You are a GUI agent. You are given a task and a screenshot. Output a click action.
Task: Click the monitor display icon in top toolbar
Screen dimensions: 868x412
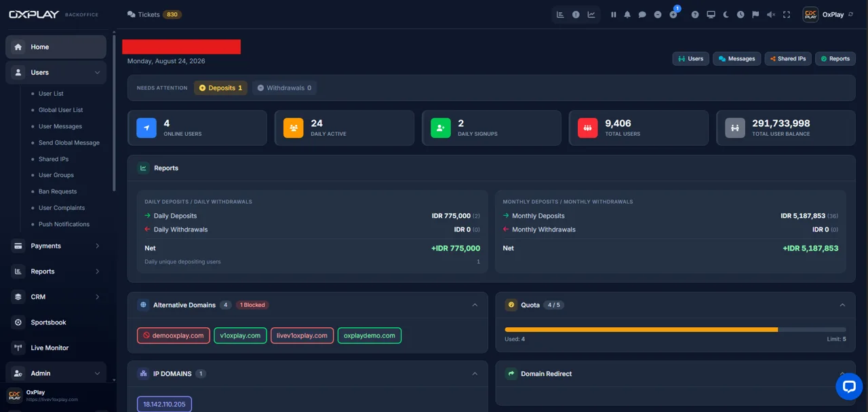tap(711, 14)
